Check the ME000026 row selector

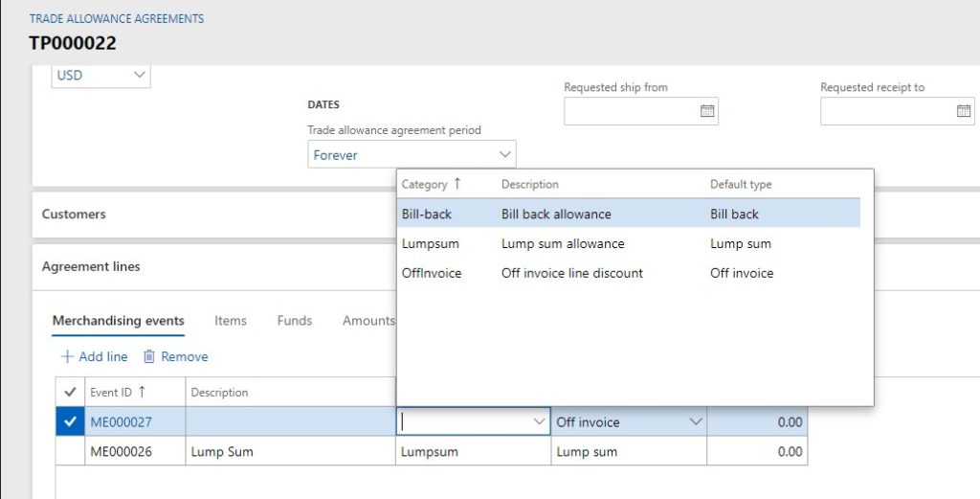[x=70, y=451]
